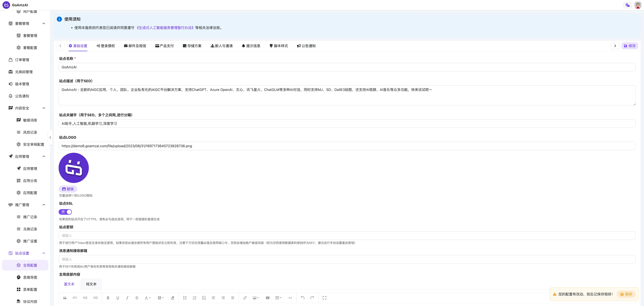Viewport: 644px width, 306px height.
Task: Open 版本管理 in the sidebar
Action: click(25, 84)
